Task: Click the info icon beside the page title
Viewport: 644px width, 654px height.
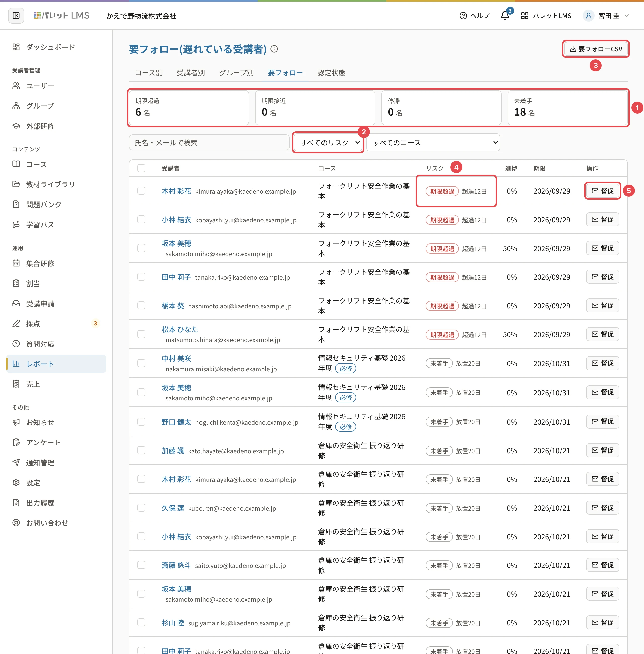Action: pos(274,49)
